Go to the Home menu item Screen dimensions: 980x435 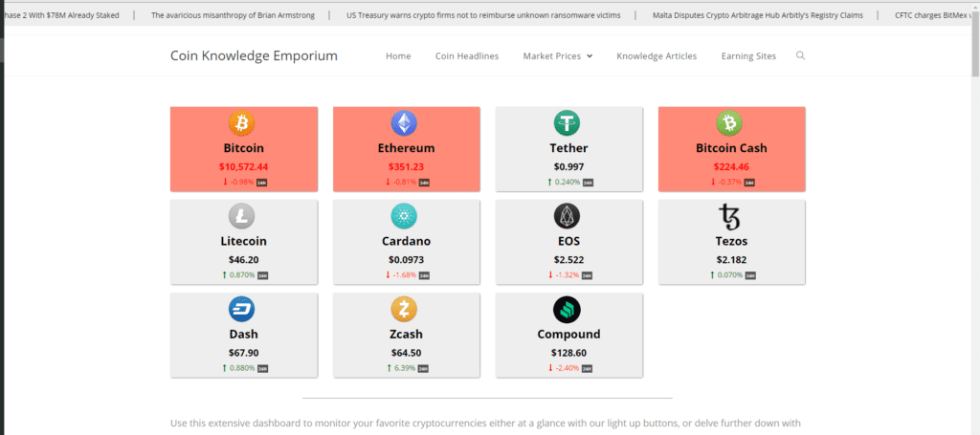point(398,56)
